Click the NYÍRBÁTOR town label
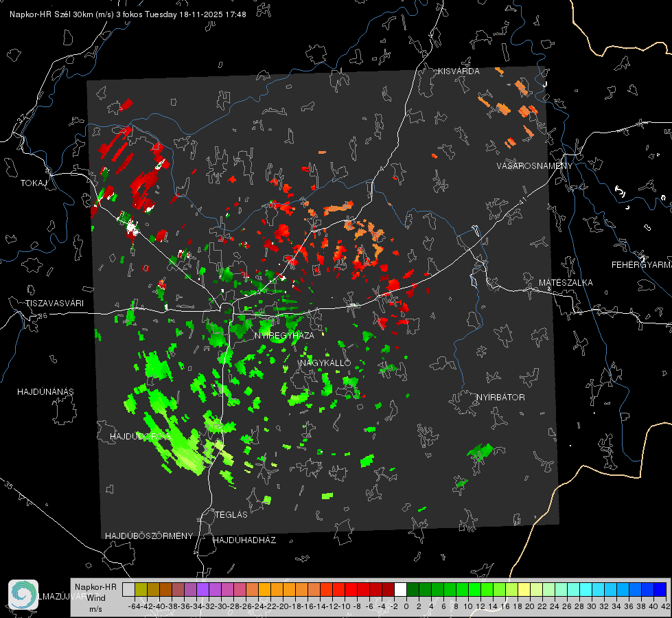The width and height of the screenshot is (672, 618). coord(500,398)
